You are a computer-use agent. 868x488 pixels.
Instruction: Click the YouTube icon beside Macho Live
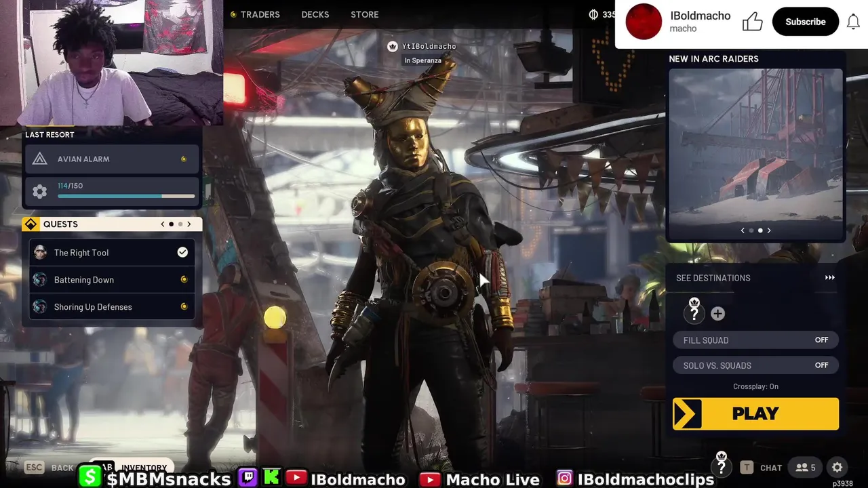pyautogui.click(x=429, y=480)
